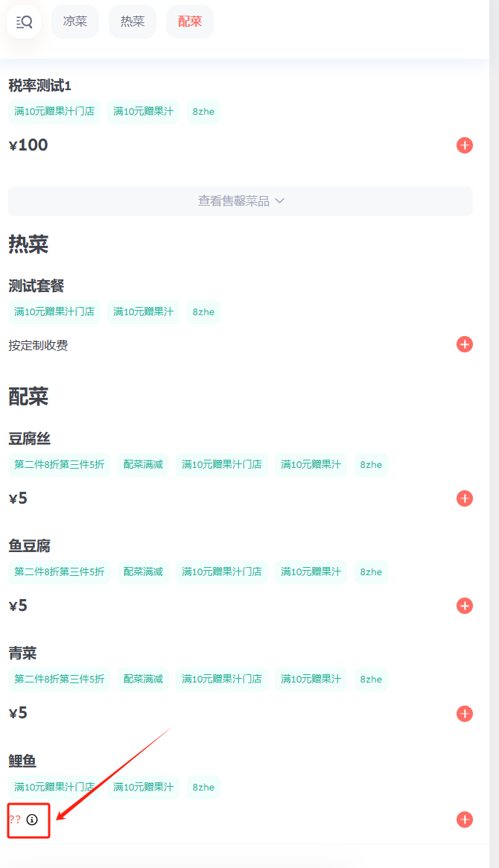This screenshot has height=868, width=499.
Task: Select 8zhe tag under 鱼豆腐
Action: [x=371, y=572]
